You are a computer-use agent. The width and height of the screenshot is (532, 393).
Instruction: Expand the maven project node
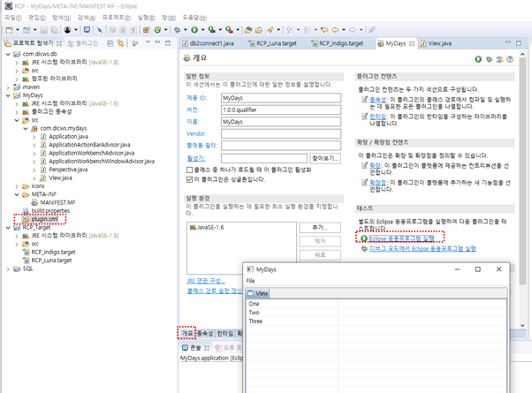pyautogui.click(x=8, y=87)
